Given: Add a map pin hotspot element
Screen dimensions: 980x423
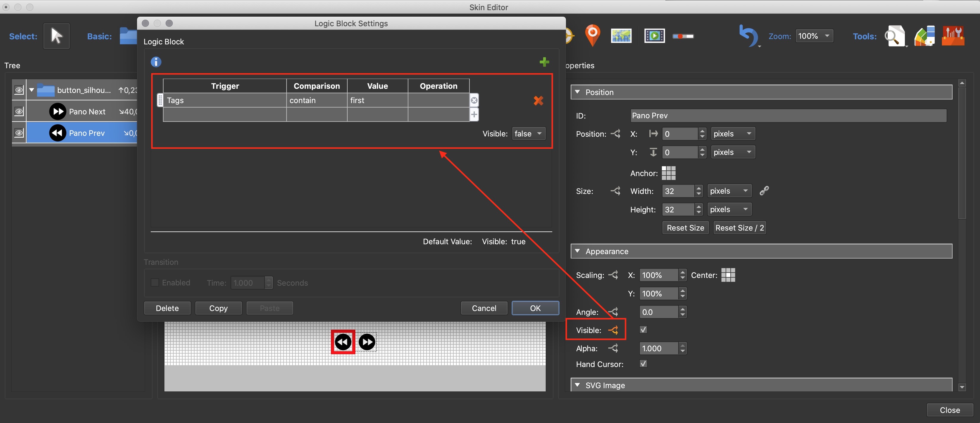Looking at the screenshot, I should click(x=592, y=35).
